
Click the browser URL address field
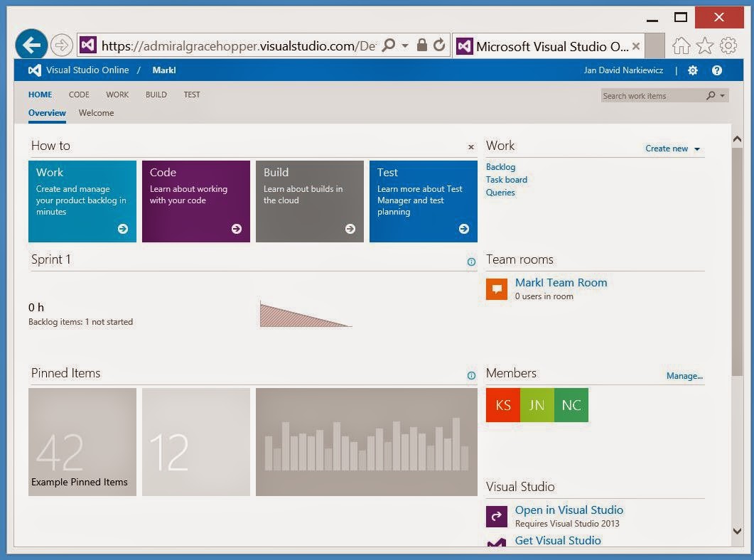pos(239,45)
